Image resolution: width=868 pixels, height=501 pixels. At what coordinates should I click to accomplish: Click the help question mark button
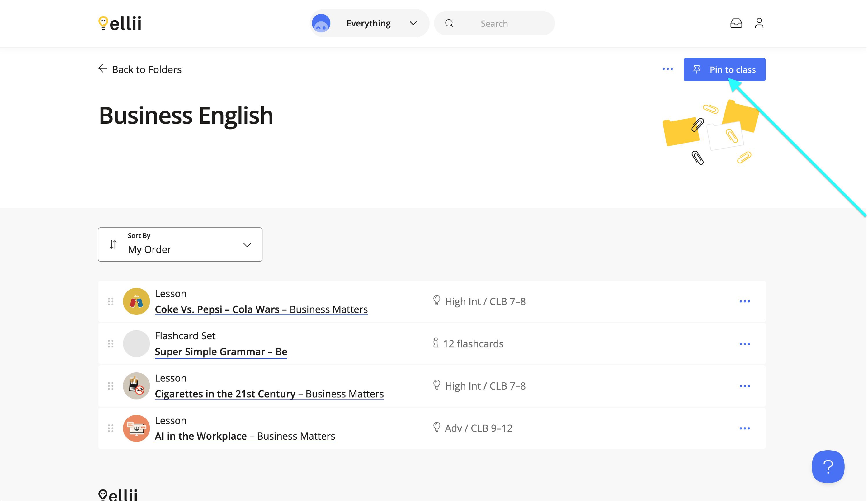pos(828,467)
